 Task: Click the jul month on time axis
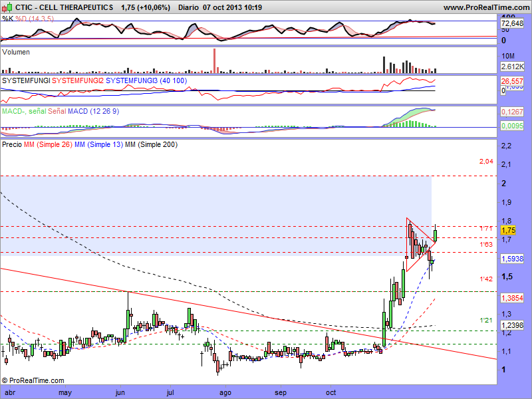(x=170, y=392)
